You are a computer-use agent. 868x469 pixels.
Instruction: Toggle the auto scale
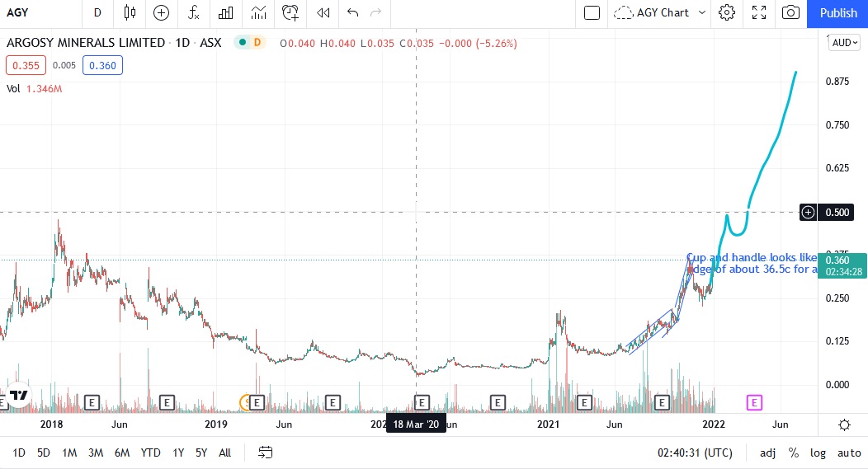pyautogui.click(x=849, y=453)
